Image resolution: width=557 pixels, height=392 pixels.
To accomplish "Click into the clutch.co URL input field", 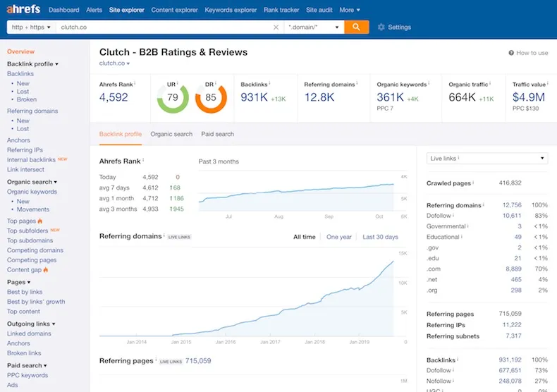I will tap(164, 27).
